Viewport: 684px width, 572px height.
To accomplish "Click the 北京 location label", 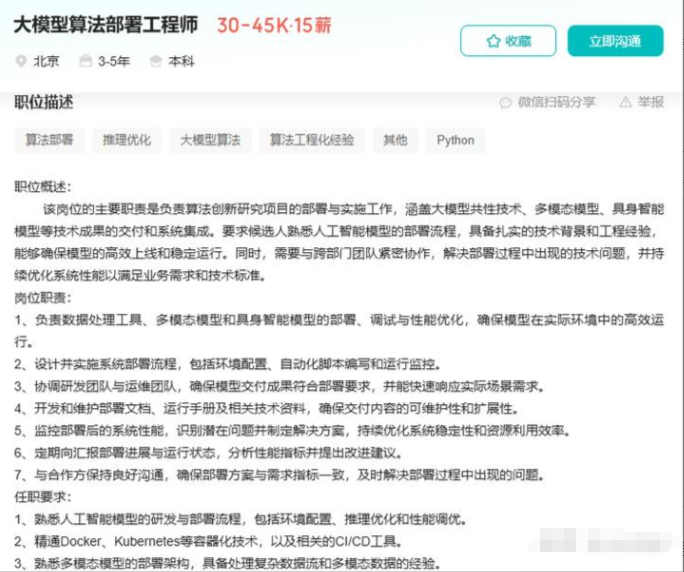I will tap(46, 61).
